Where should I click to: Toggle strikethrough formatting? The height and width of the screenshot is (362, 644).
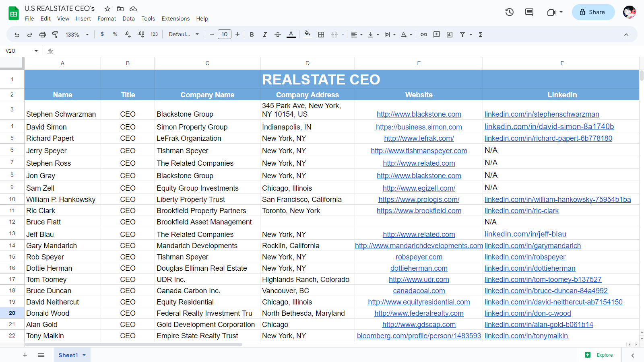coord(278,35)
